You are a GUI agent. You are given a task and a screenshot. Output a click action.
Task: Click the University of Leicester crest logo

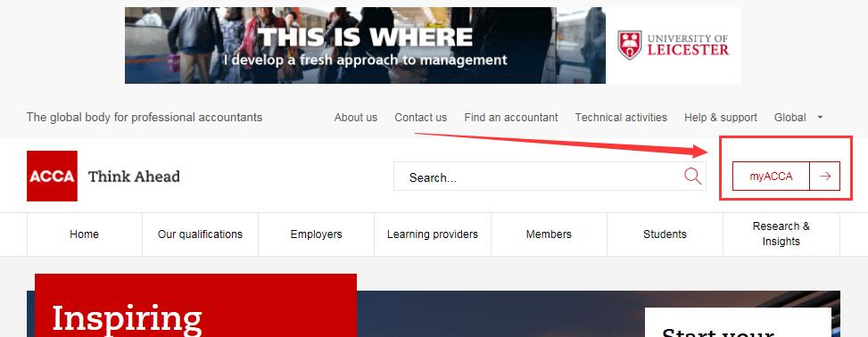[x=630, y=45]
